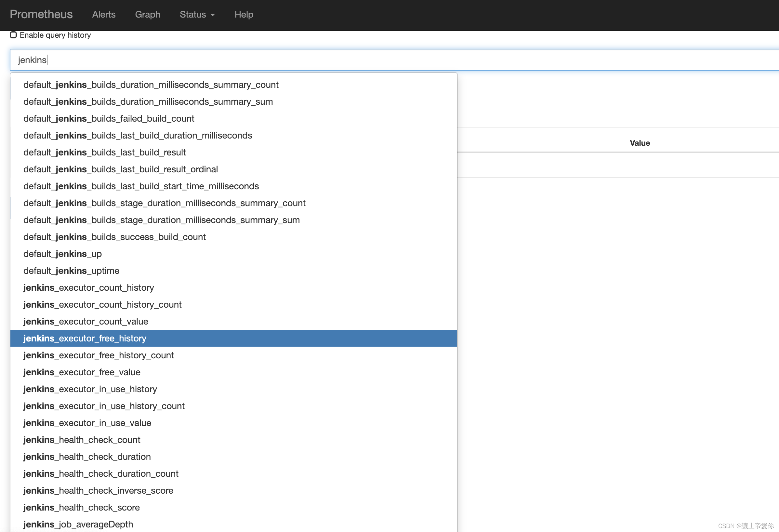
Task: Pick jenkins_job_averageDepth metric
Action: coord(234,525)
